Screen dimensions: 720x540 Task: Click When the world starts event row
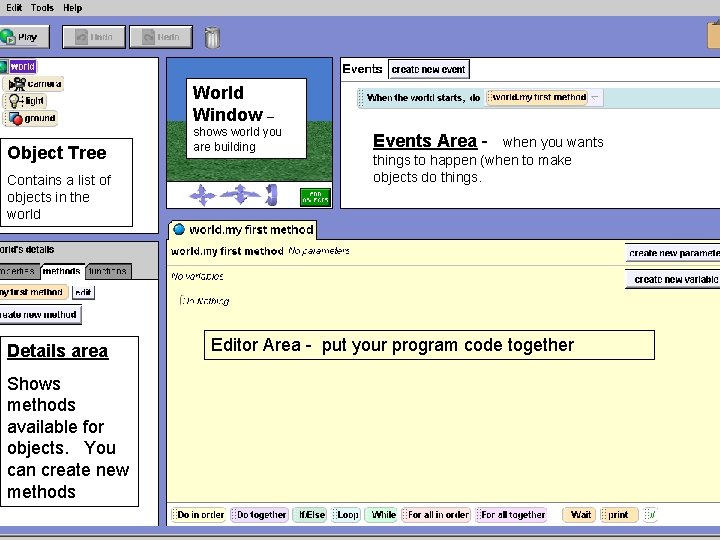click(x=538, y=98)
